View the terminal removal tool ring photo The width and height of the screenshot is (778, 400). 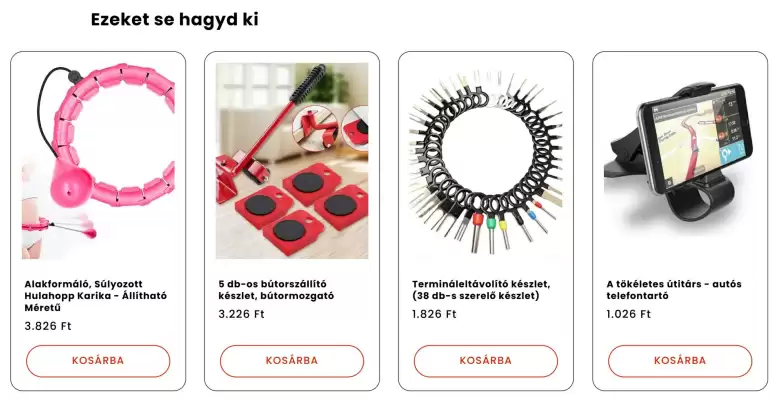486,161
